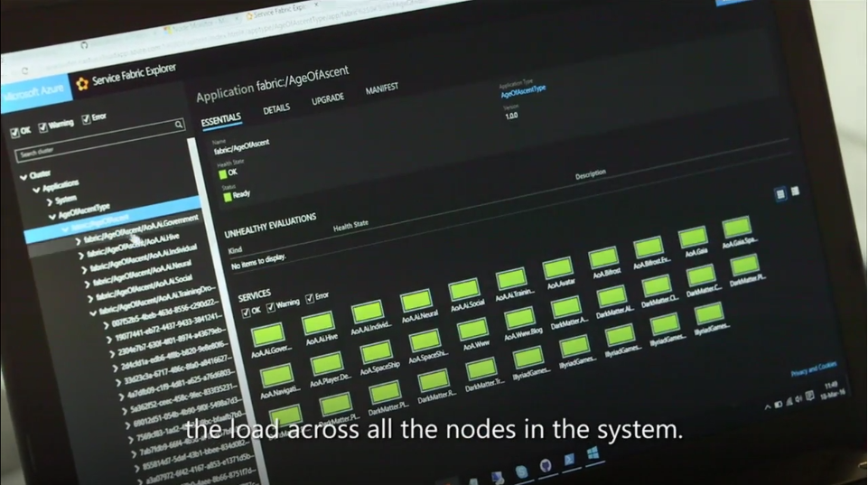Open the DarkMatter.R... service tile
Screen dimensions: 868x485
click(434, 382)
